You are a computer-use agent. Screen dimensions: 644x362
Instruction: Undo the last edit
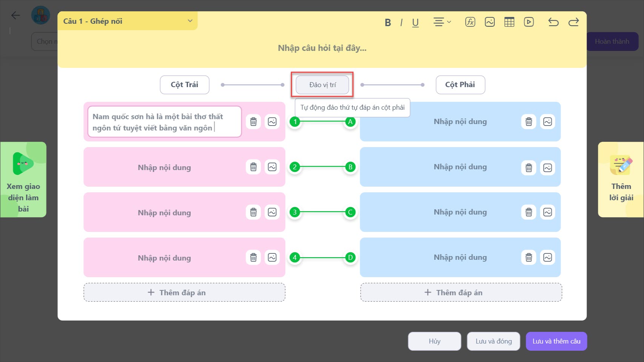(553, 22)
